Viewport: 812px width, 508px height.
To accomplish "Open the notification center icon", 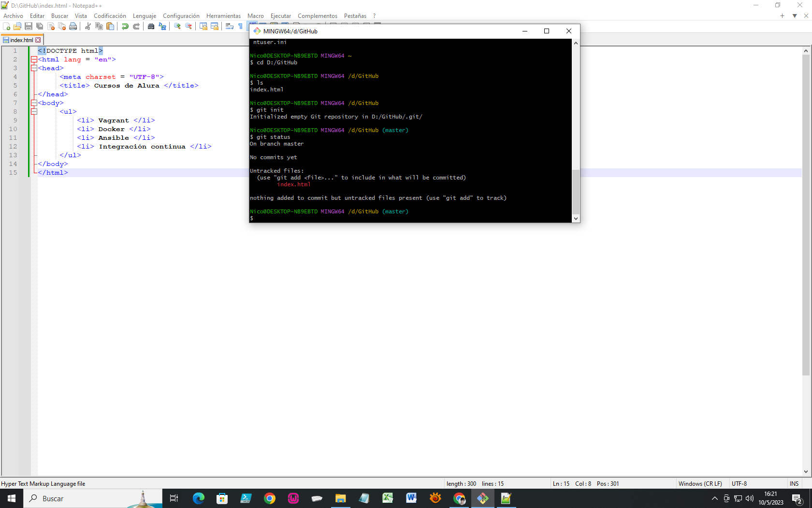I will coord(797,499).
